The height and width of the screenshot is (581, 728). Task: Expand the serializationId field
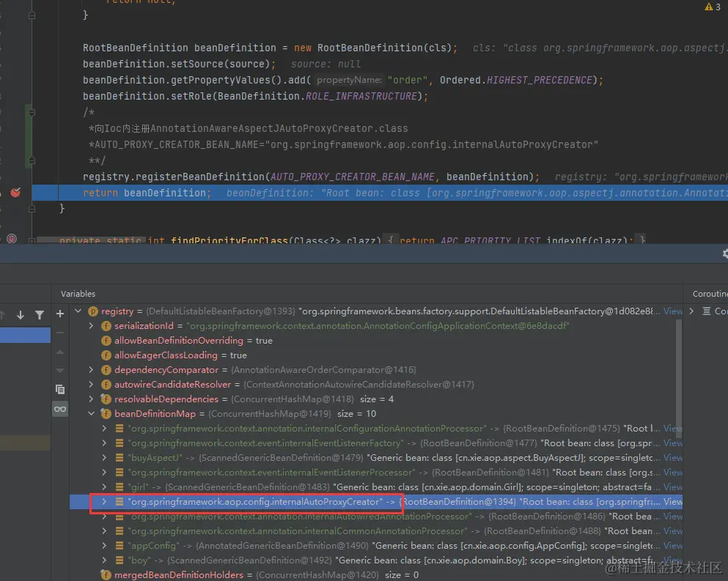91,326
